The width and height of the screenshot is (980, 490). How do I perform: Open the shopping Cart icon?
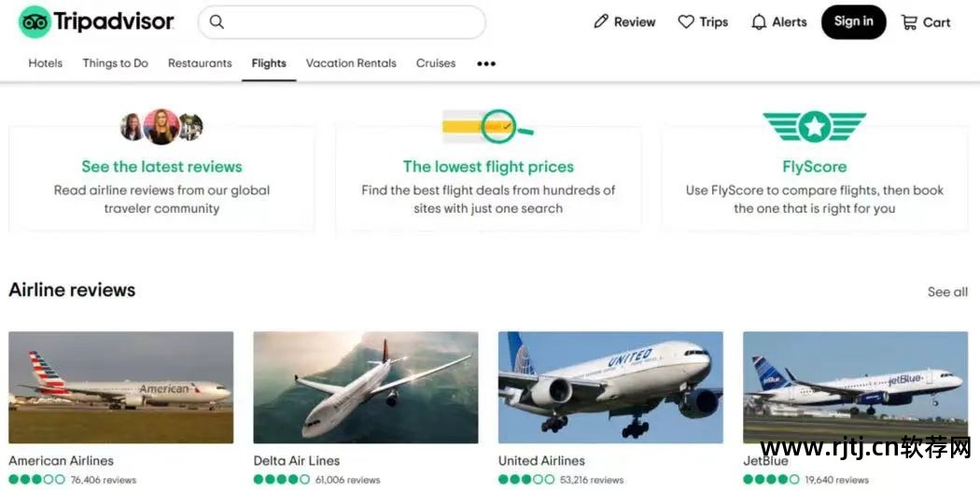909,22
